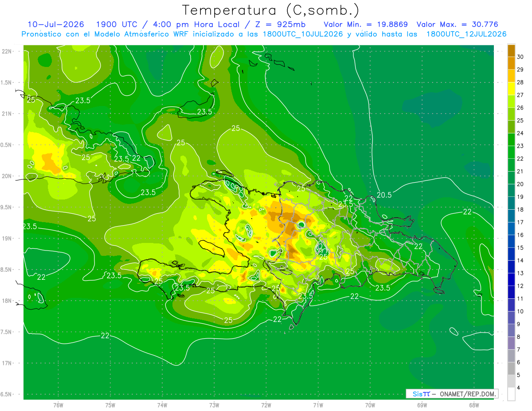Screen dimensions: 532x411
Task: Click the "21N" latitude axis label
Action: pos(7,114)
